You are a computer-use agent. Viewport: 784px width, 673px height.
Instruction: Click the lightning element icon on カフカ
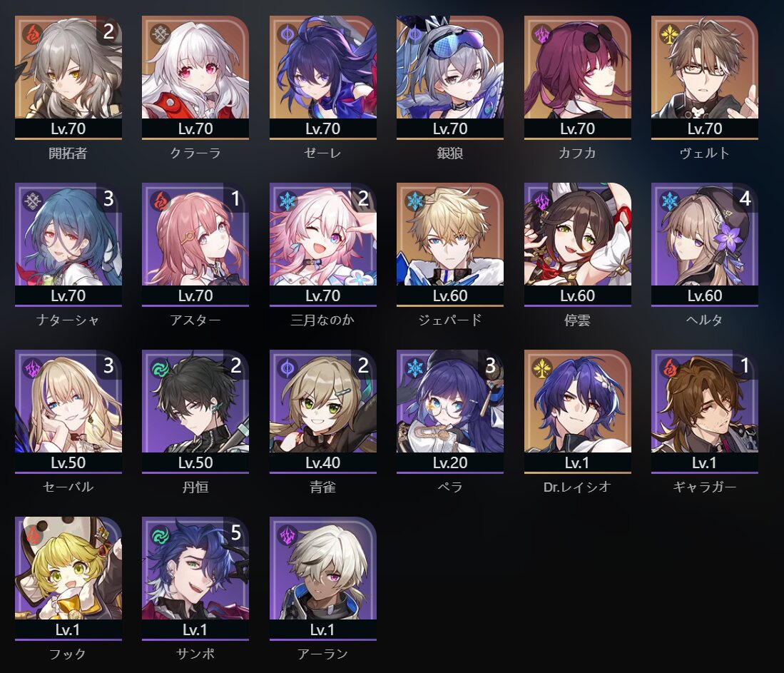[542, 34]
